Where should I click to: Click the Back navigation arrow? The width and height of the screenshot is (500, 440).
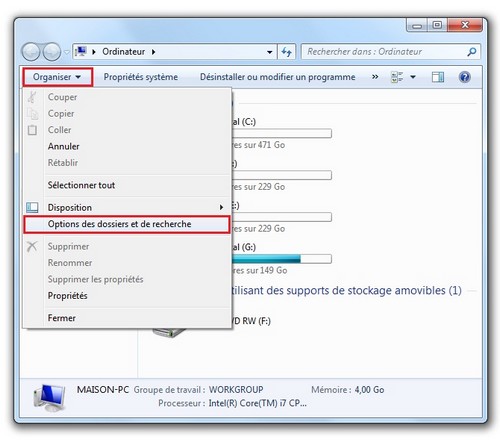31,52
